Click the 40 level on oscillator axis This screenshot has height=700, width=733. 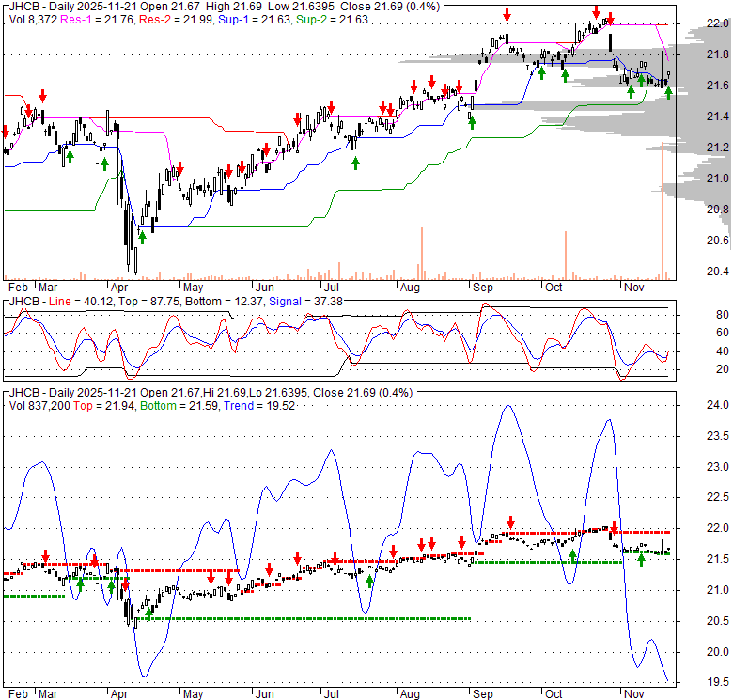point(723,351)
